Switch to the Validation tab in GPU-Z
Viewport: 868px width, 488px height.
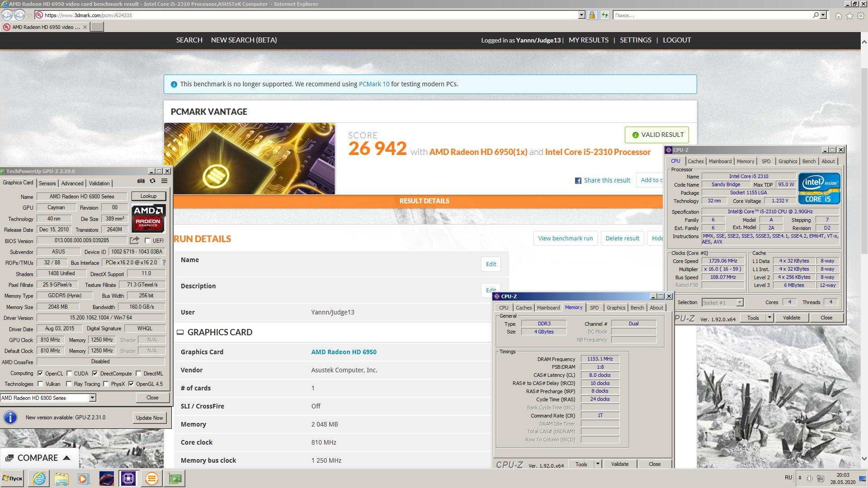99,183
